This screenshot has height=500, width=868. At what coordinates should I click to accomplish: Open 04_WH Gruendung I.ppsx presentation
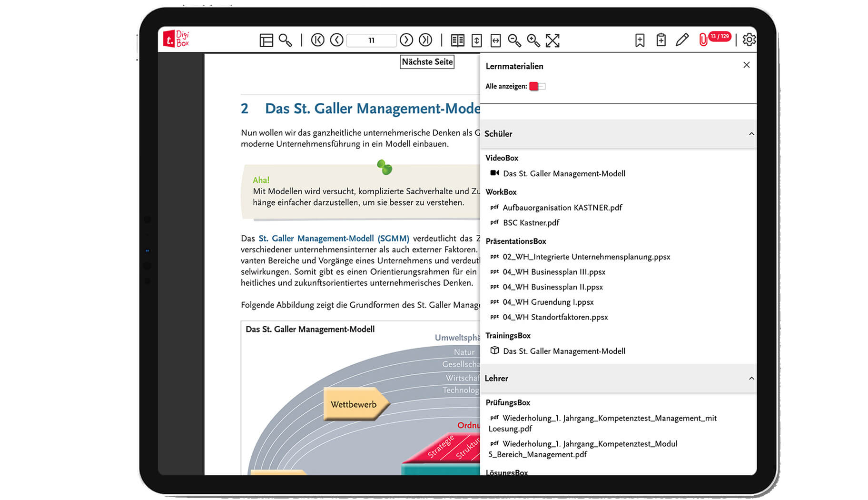tap(548, 302)
